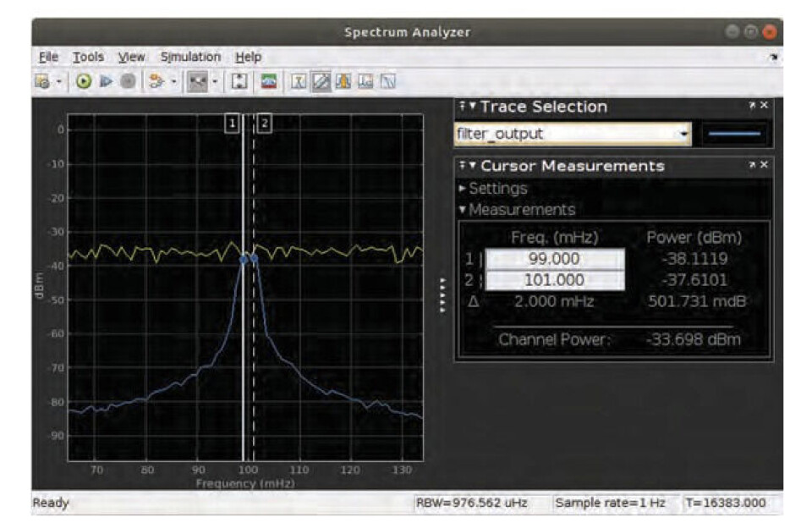Open dropdown arrow next to Highlight Block icon
812x528 pixels.
173,81
